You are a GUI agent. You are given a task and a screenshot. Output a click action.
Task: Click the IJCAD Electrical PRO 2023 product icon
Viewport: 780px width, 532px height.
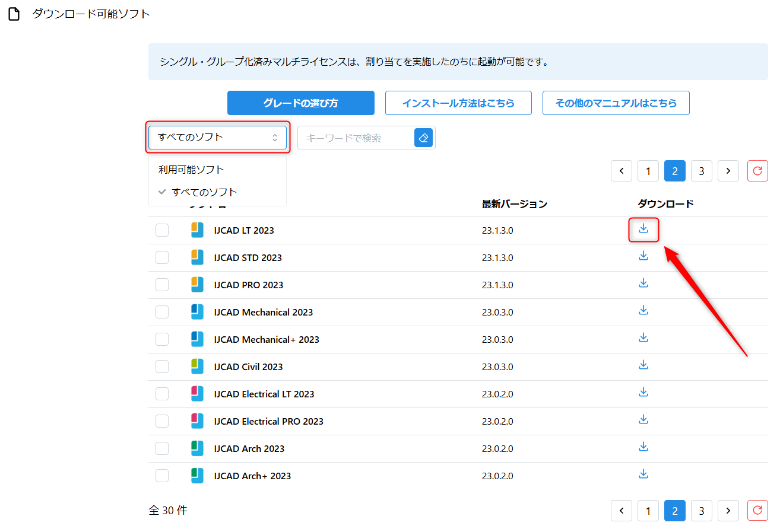[x=197, y=421]
